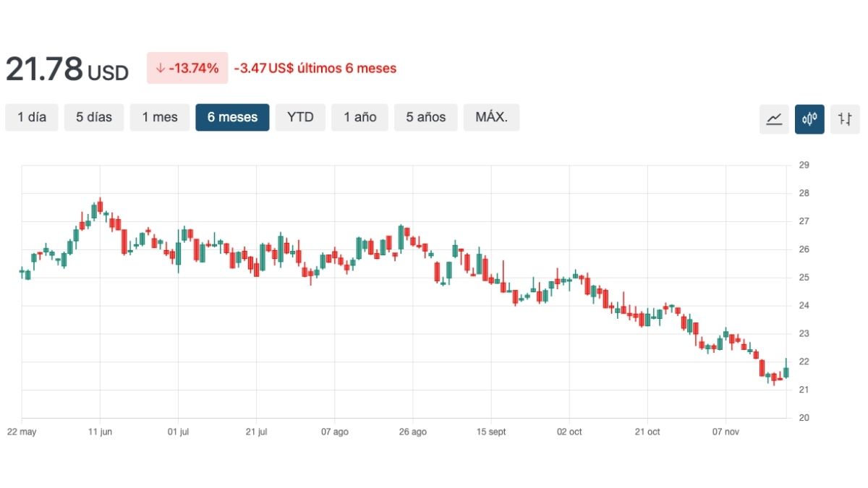Select the 5 años time range
Screen dimensions: 868x488
[425, 117]
